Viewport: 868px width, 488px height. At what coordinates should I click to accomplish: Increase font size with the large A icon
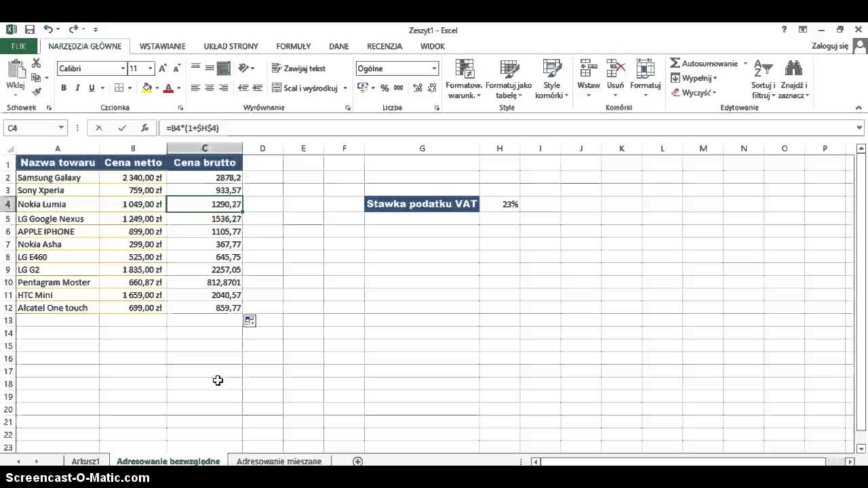tap(162, 68)
